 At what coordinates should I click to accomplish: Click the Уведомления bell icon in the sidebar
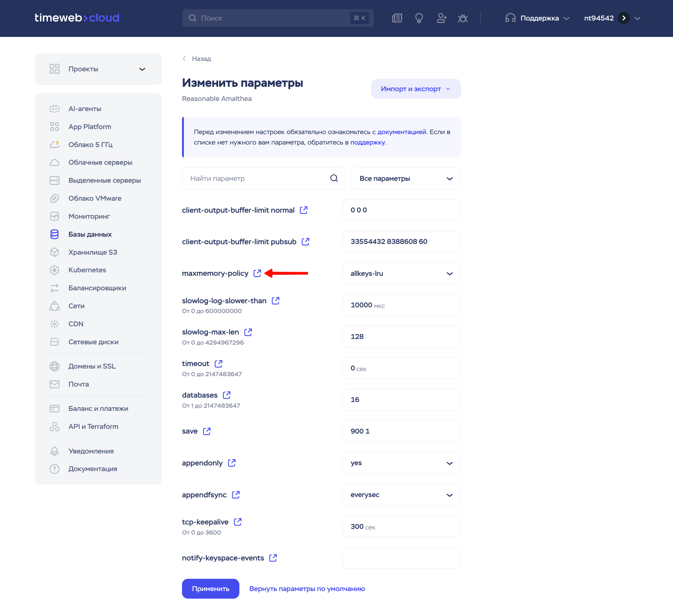point(55,451)
